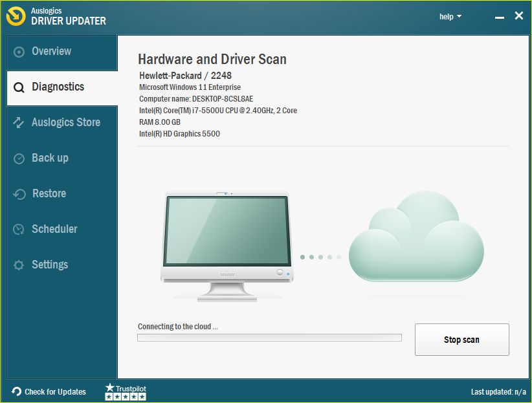Go to the Back up section label

50,158
